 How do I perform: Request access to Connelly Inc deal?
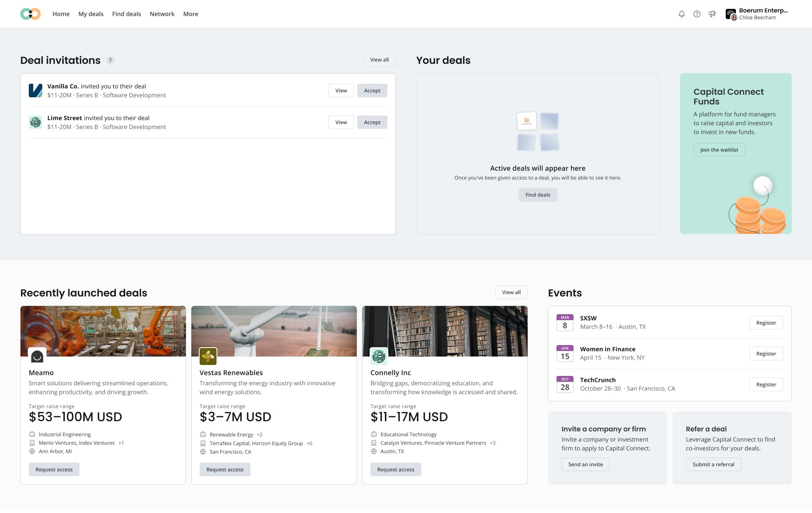click(395, 469)
